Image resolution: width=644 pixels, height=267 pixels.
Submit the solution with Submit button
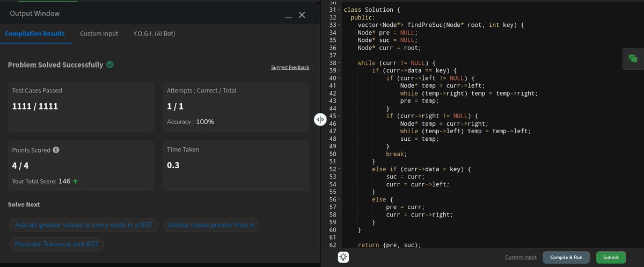(x=611, y=257)
